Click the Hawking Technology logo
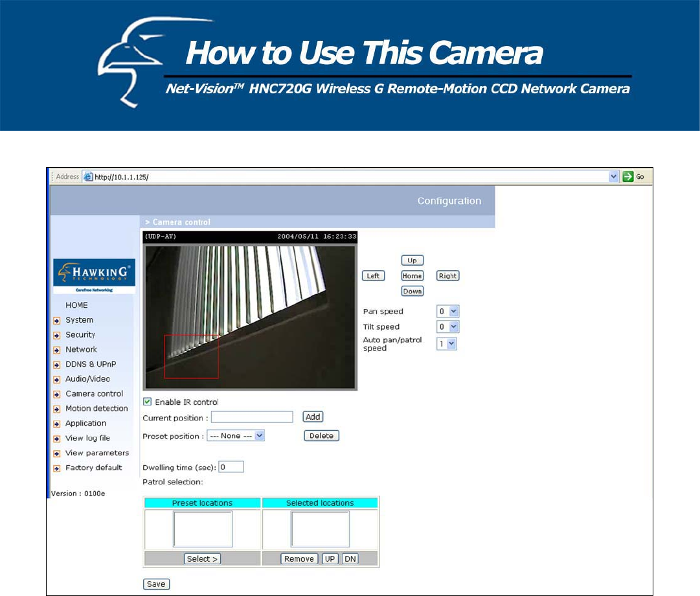 [x=94, y=276]
